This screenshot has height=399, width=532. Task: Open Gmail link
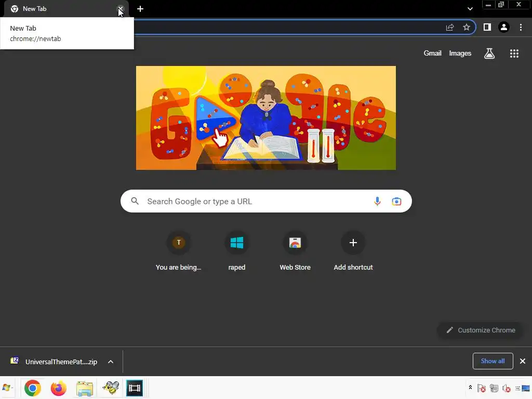point(433,54)
